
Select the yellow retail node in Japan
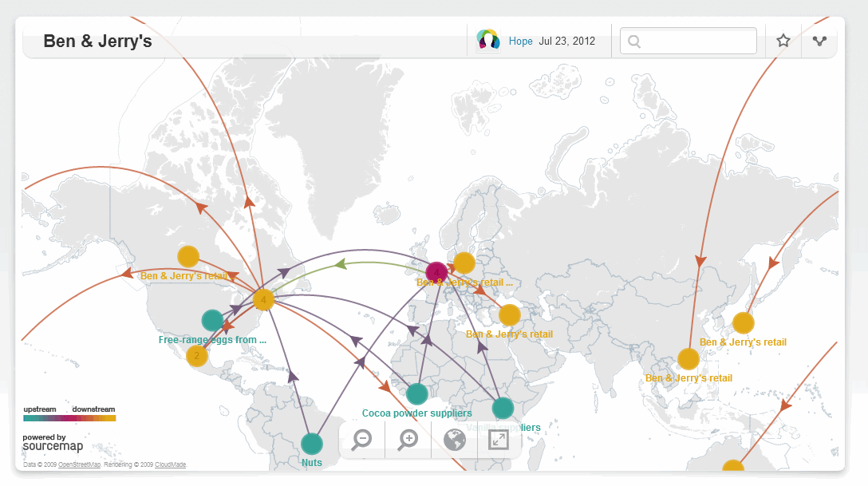[743, 323]
